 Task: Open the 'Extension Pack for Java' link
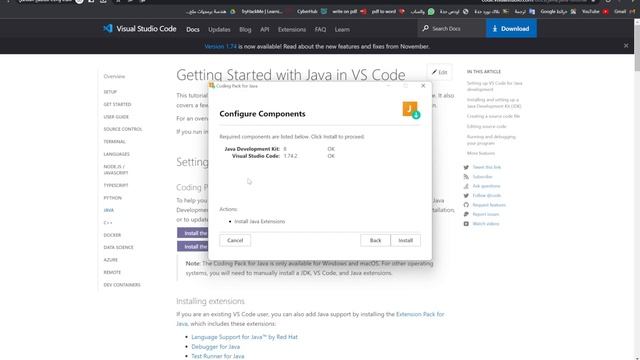click(420, 314)
